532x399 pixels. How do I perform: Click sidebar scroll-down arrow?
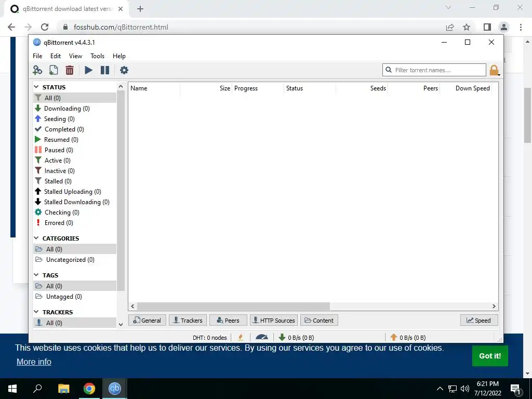coord(121,324)
